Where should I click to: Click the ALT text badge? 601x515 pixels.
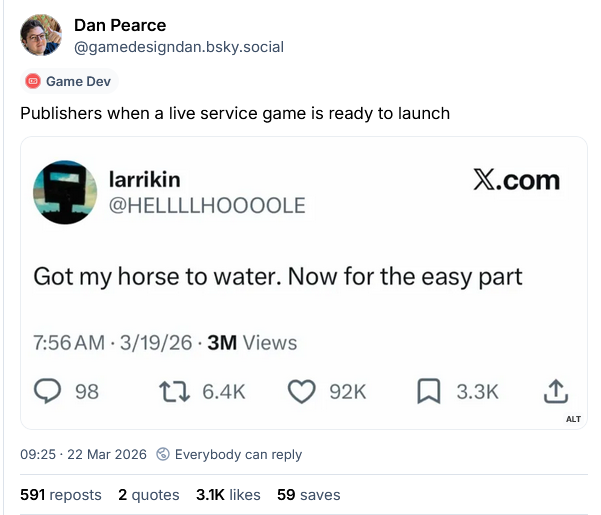pyautogui.click(x=573, y=419)
